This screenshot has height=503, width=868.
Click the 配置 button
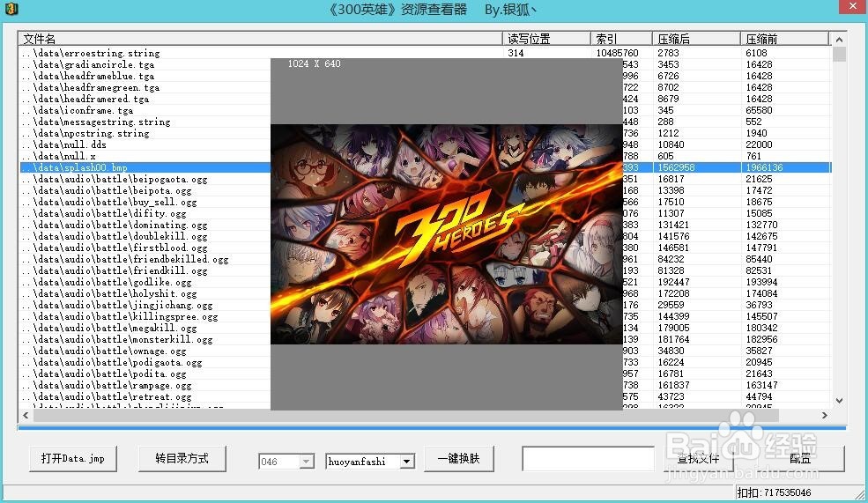(x=800, y=459)
